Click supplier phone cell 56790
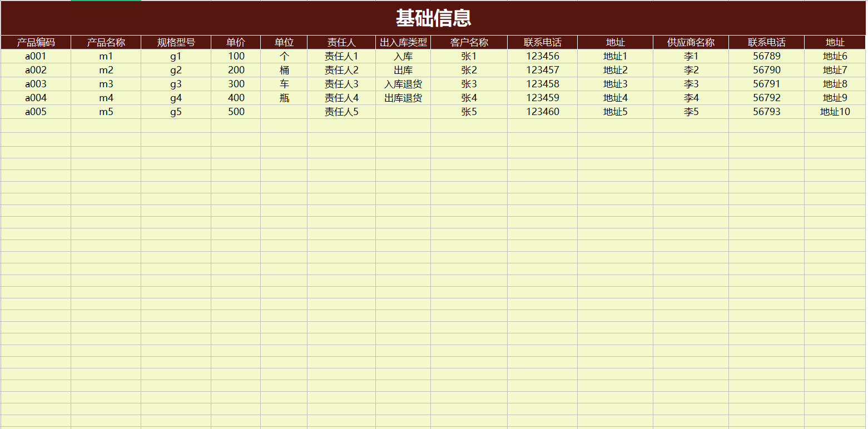 pyautogui.click(x=767, y=70)
